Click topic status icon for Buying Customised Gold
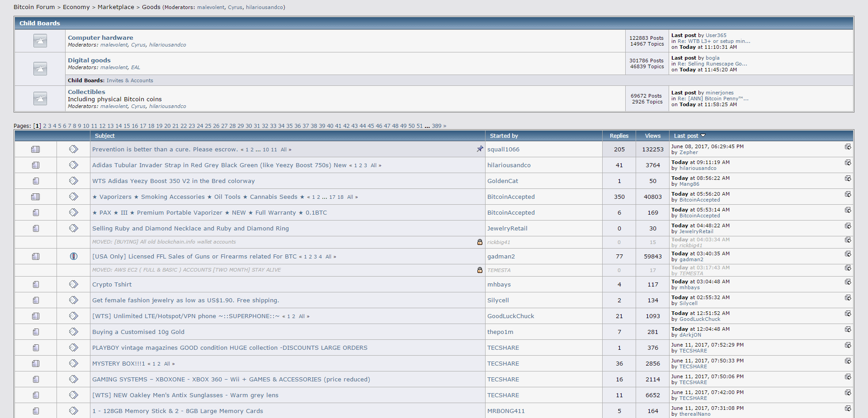868x418 pixels. point(36,332)
